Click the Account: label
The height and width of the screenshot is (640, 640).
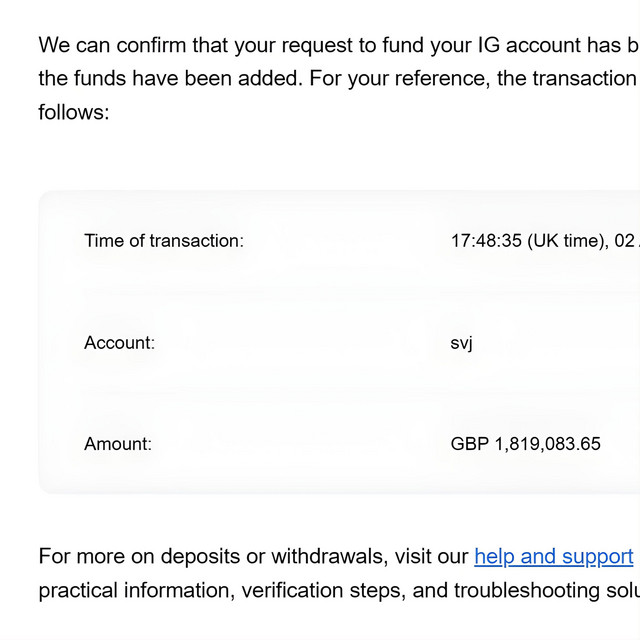click(120, 343)
